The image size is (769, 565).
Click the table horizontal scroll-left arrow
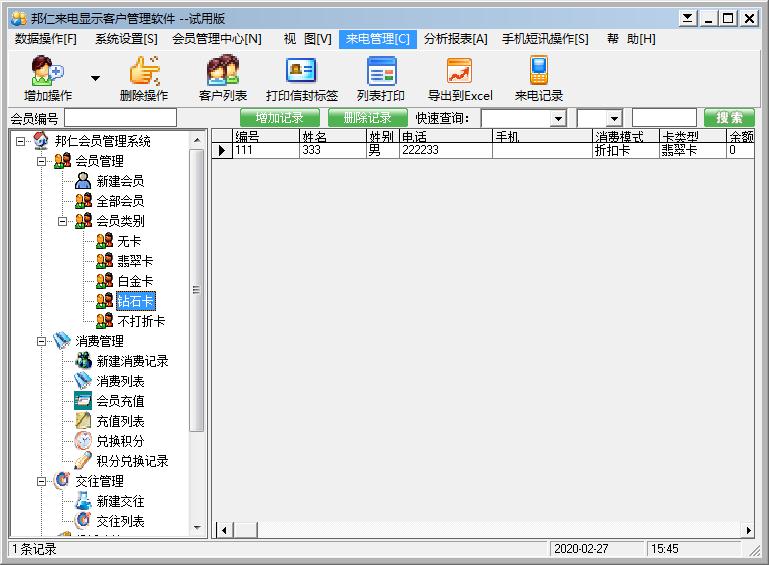(224, 530)
